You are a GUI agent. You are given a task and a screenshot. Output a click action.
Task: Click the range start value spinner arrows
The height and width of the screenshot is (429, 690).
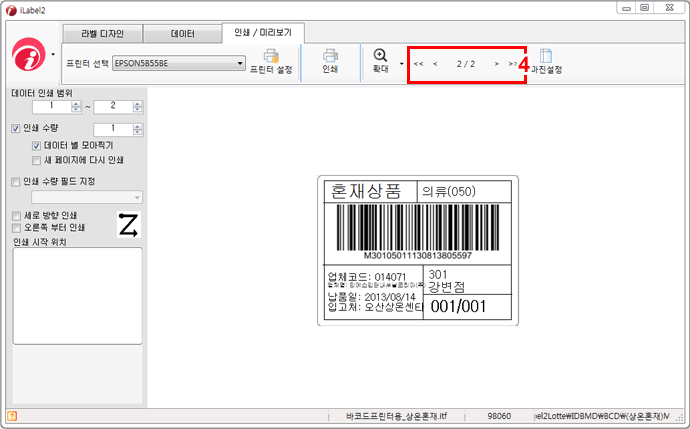pos(77,106)
